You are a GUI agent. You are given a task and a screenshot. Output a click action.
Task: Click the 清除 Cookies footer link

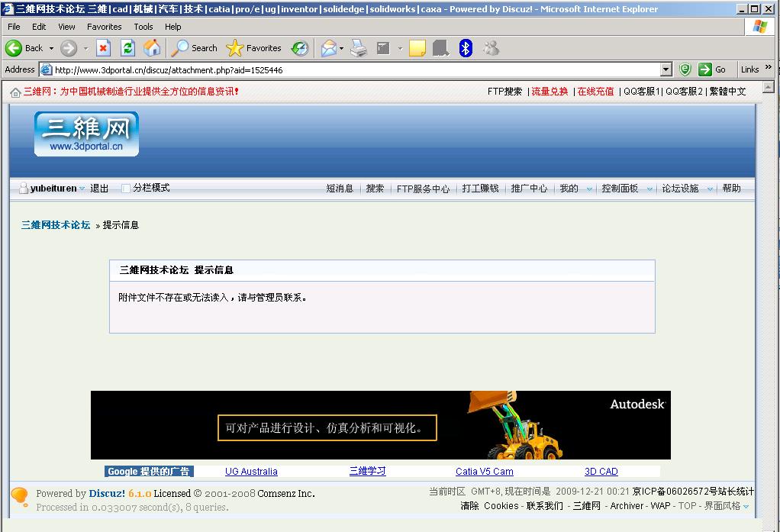click(x=489, y=506)
